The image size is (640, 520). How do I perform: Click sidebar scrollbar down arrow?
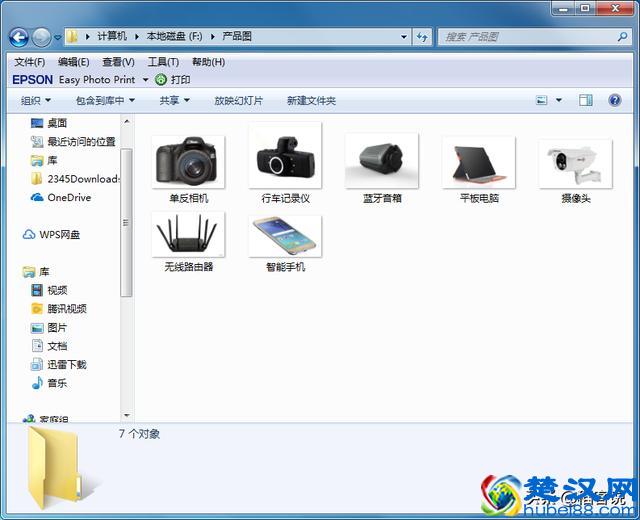click(x=127, y=415)
